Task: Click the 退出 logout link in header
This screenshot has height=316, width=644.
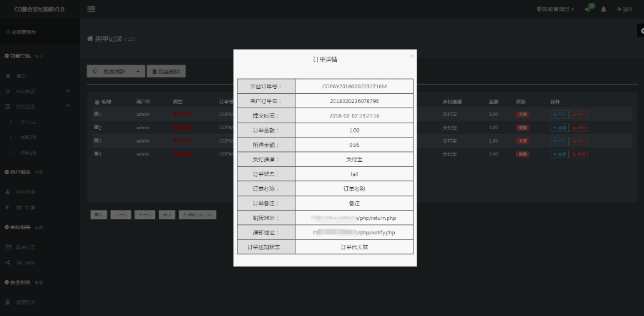Action: 624,9
